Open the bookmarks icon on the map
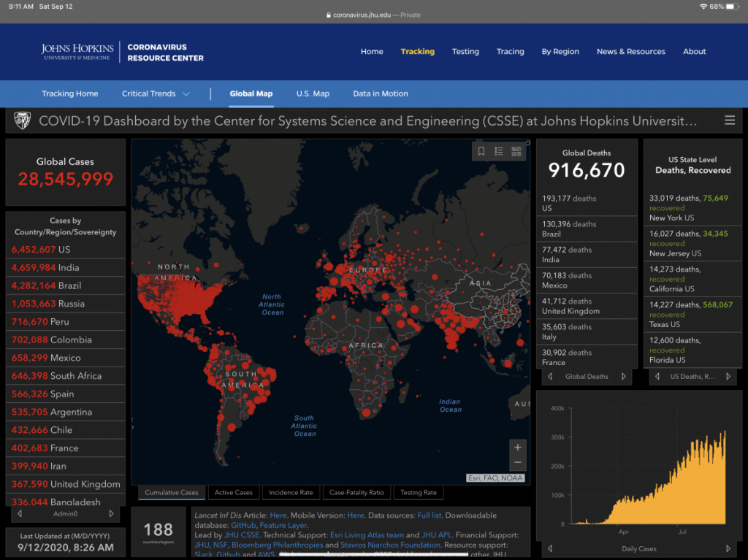Viewport: 748px width, 560px height. coord(481,151)
